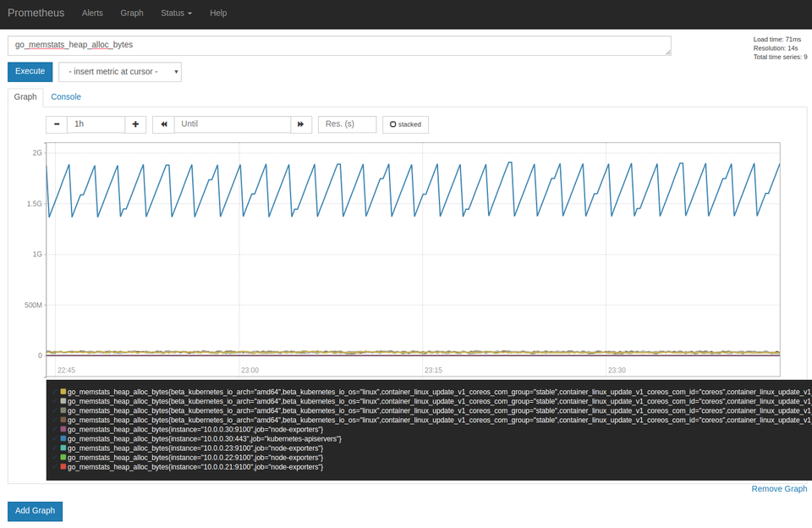This screenshot has height=528, width=812.
Task: Open the Alerts page from navbar
Action: 92,14
